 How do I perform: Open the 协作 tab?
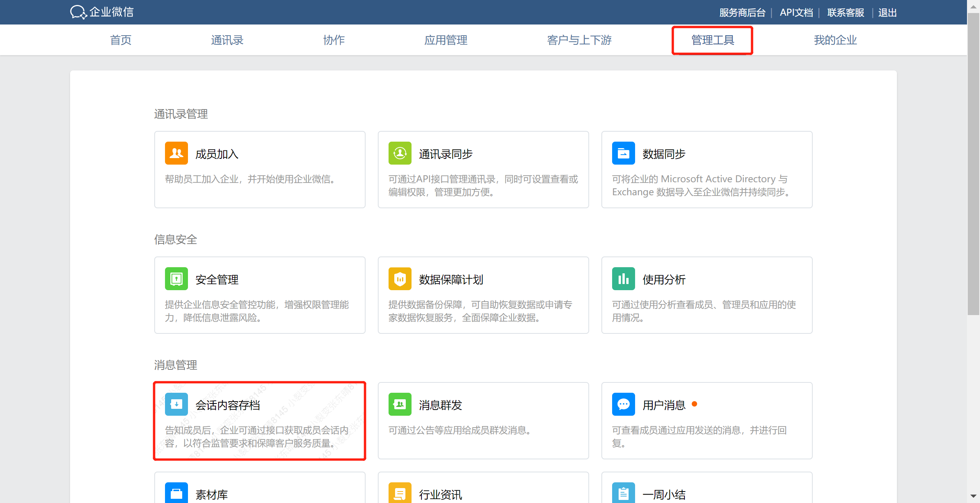coord(334,40)
